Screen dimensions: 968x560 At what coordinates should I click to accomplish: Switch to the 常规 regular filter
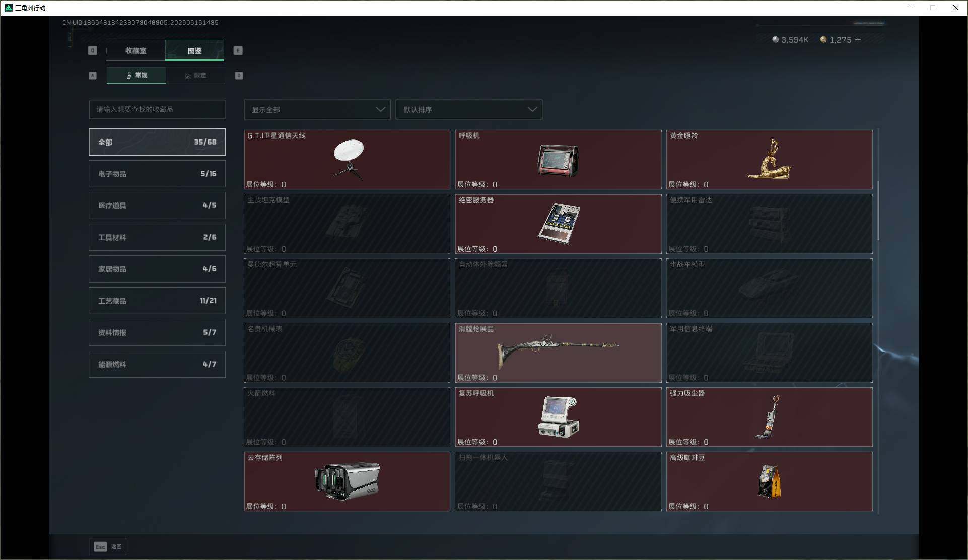[x=136, y=75]
